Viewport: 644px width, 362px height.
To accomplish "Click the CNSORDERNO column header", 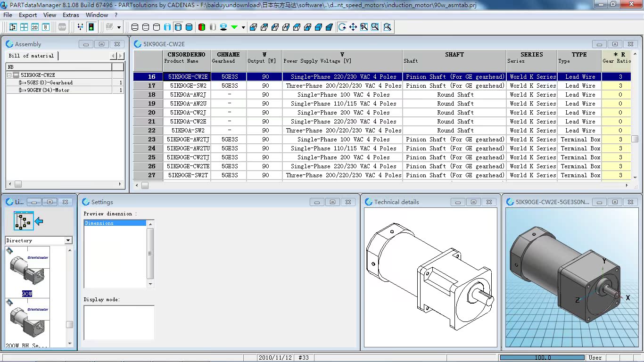I will tap(187, 61).
